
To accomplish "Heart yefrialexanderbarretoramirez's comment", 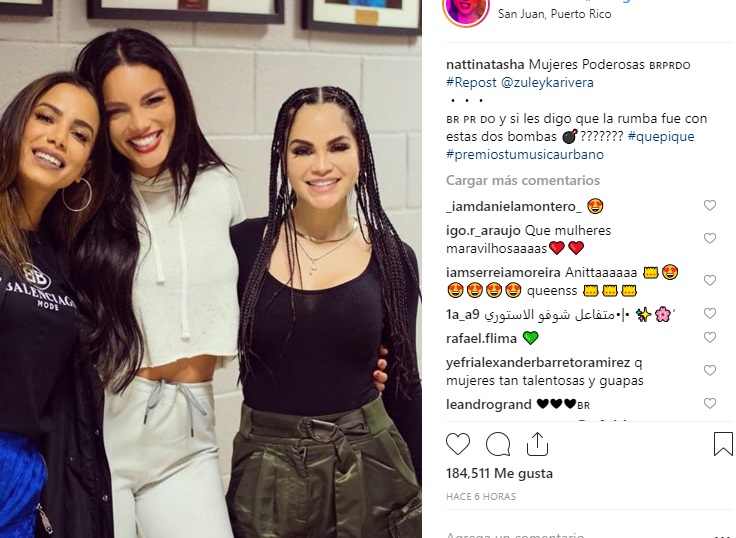I will (710, 370).
